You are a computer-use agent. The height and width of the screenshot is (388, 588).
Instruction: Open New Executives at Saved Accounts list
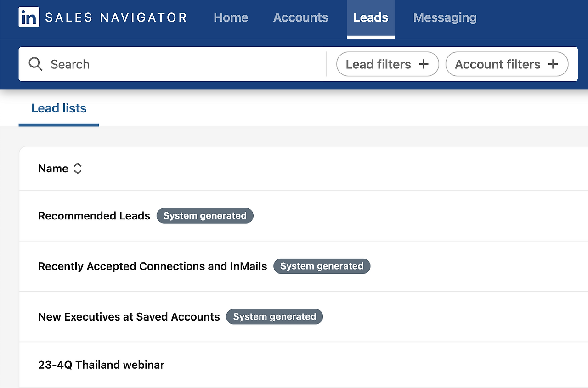click(129, 317)
